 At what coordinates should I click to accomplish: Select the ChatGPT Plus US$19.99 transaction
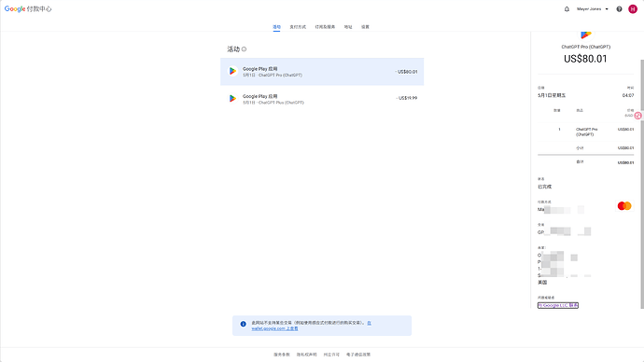[x=322, y=99]
